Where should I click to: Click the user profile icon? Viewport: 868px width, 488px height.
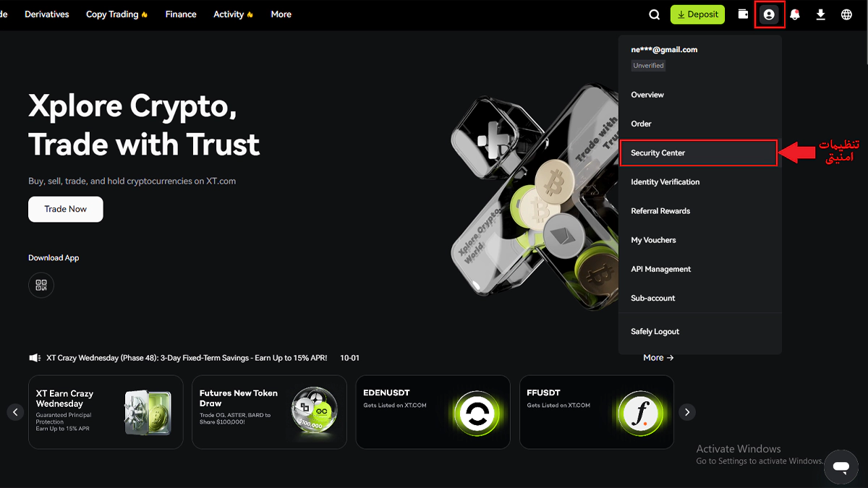(769, 14)
